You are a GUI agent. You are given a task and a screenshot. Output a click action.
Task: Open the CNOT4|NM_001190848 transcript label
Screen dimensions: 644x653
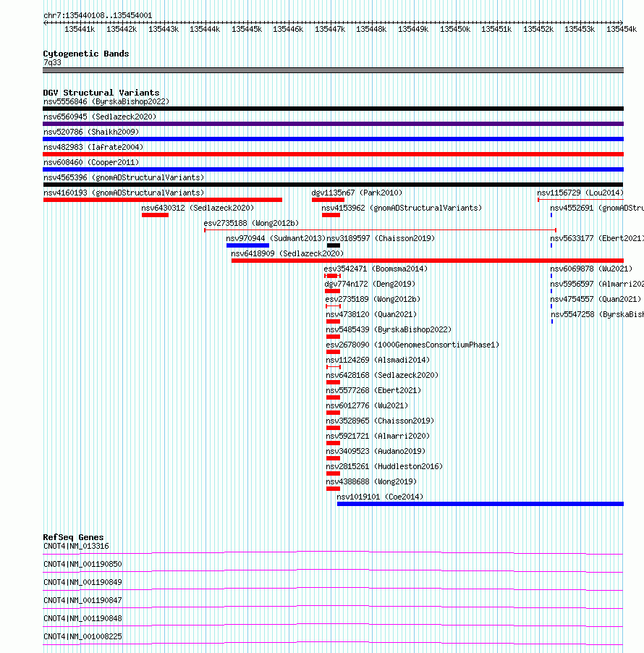pos(82,618)
